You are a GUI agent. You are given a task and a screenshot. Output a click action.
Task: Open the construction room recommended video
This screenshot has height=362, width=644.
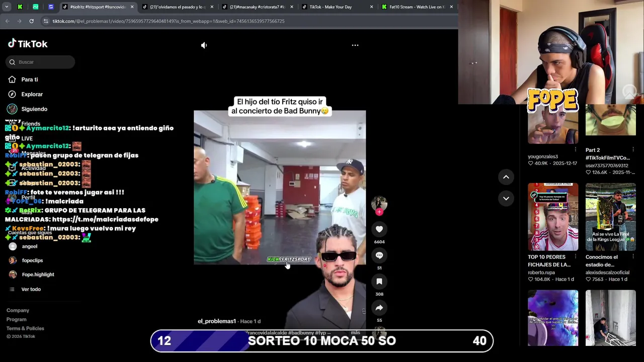coord(611,318)
